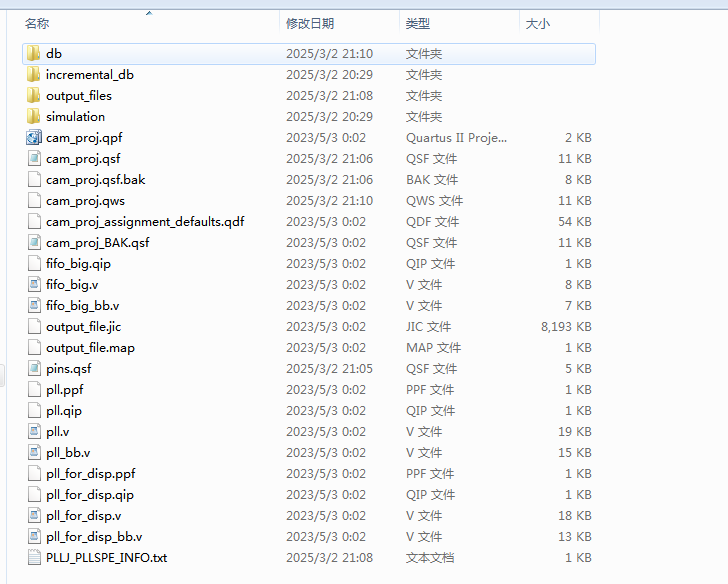The height and width of the screenshot is (584, 728).
Task: Sort files by the 名称 column header
Action: pyautogui.click(x=38, y=23)
